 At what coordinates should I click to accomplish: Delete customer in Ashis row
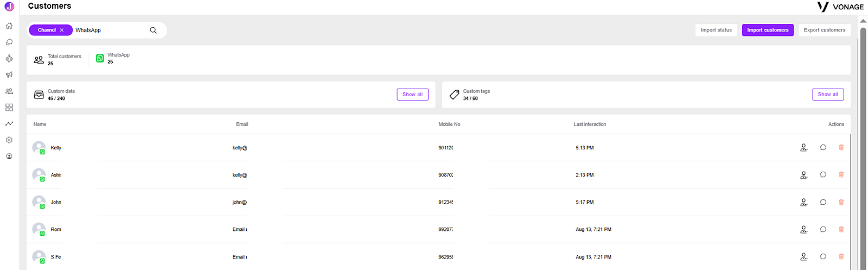(841, 174)
